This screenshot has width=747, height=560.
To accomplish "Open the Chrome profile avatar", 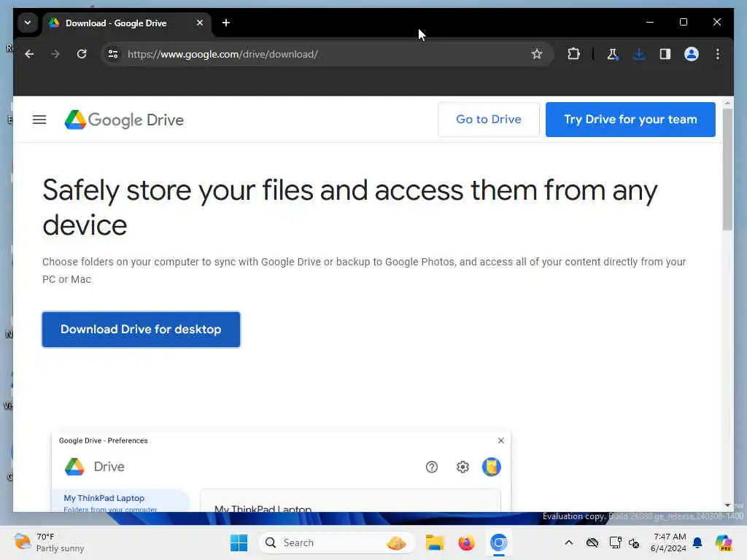I will [x=692, y=54].
